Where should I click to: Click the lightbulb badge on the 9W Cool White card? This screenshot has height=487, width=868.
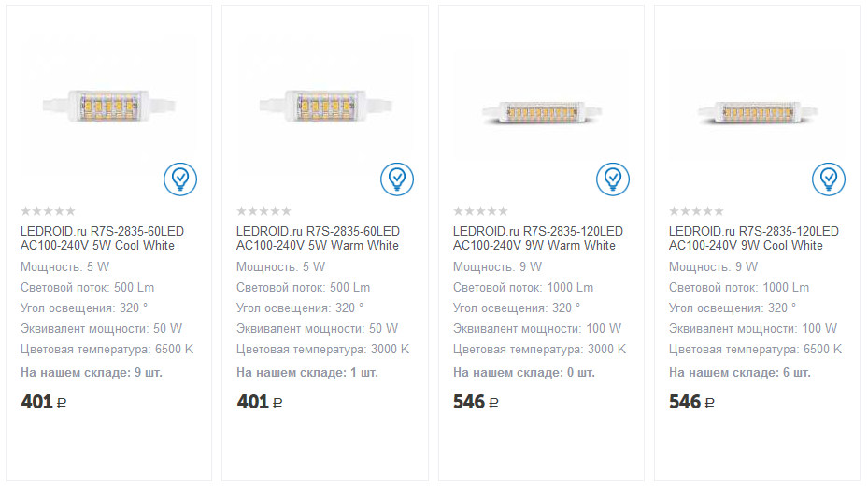pos(829,179)
